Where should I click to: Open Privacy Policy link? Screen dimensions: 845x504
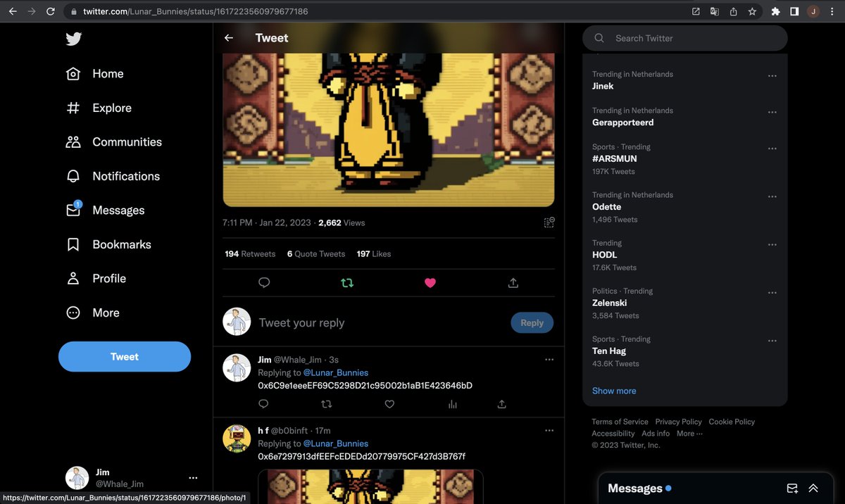[678, 422]
